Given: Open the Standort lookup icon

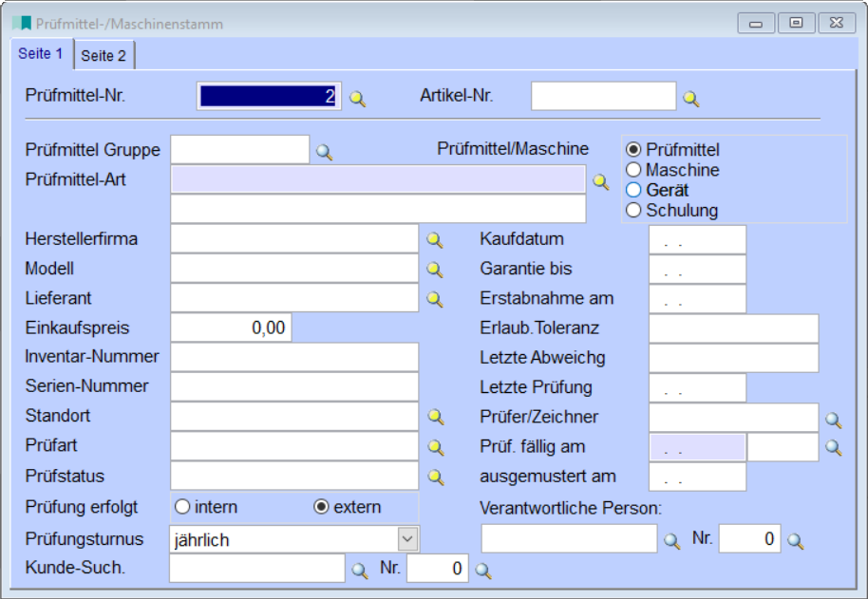Looking at the screenshot, I should [x=434, y=417].
